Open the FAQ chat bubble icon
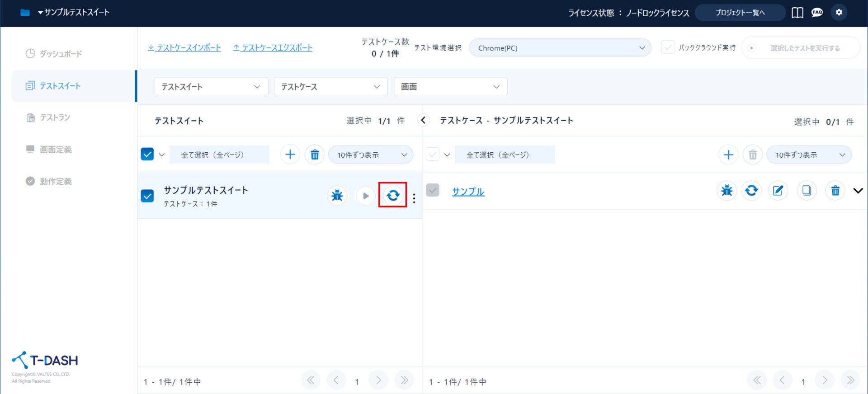The width and height of the screenshot is (868, 394). 817,13
